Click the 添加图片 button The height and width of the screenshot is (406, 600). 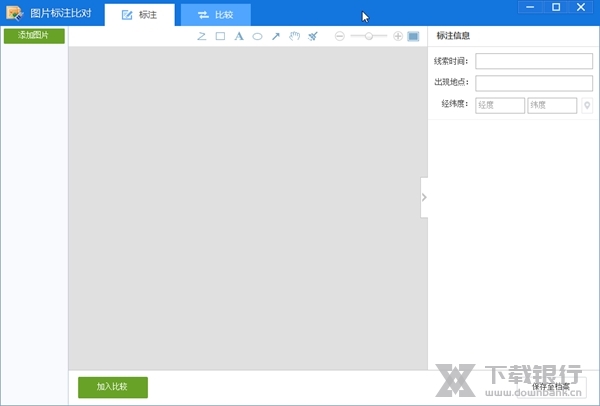pos(34,36)
